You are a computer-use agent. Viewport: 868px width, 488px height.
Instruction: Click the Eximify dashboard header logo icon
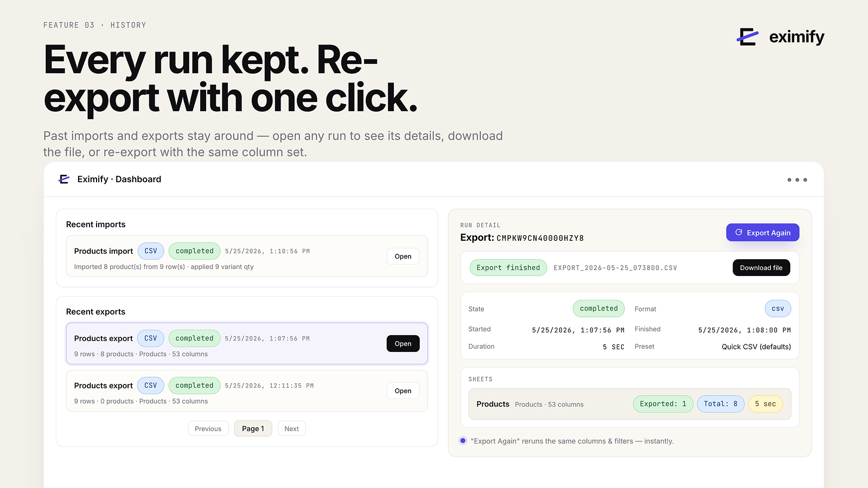pyautogui.click(x=64, y=179)
